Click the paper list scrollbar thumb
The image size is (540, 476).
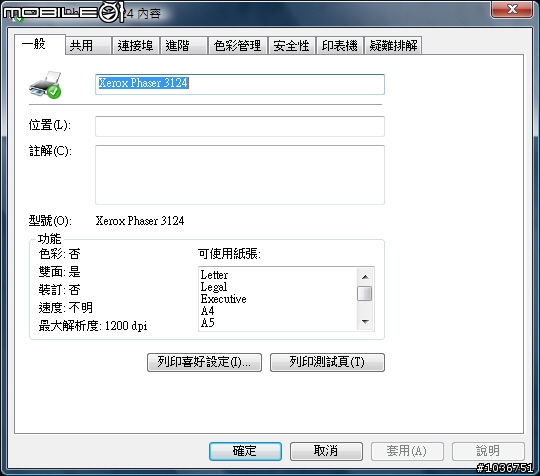click(365, 293)
